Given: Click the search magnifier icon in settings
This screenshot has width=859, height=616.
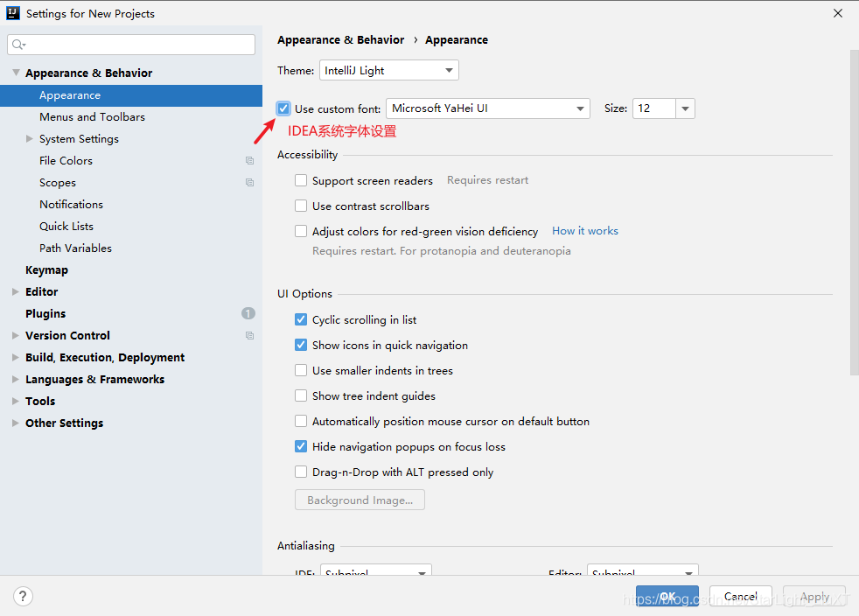Looking at the screenshot, I should coord(18,45).
